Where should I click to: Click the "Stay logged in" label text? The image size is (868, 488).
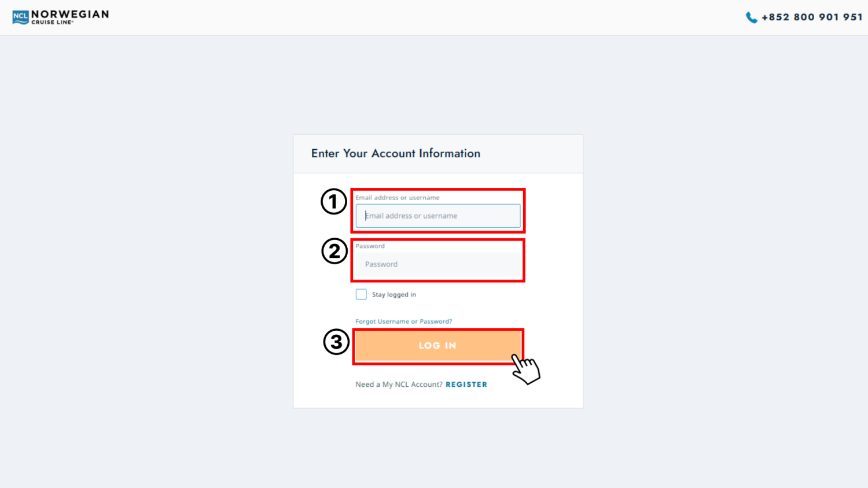[x=394, y=294]
